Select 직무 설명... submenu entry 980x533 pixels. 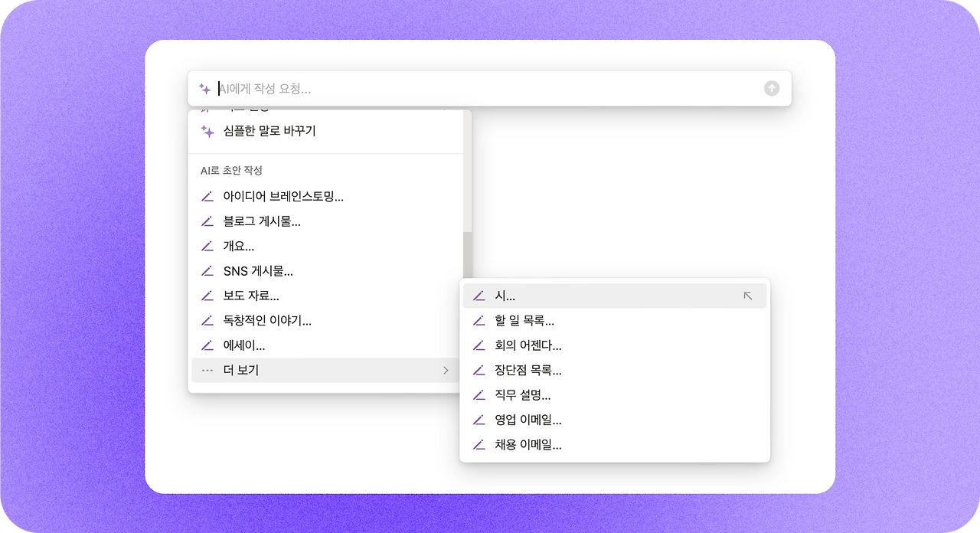coord(615,395)
